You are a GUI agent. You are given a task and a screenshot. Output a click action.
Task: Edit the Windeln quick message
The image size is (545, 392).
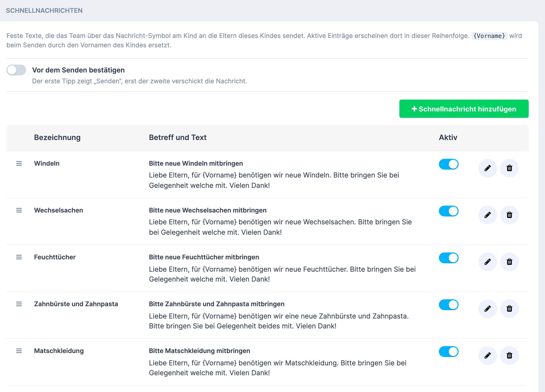pos(487,168)
